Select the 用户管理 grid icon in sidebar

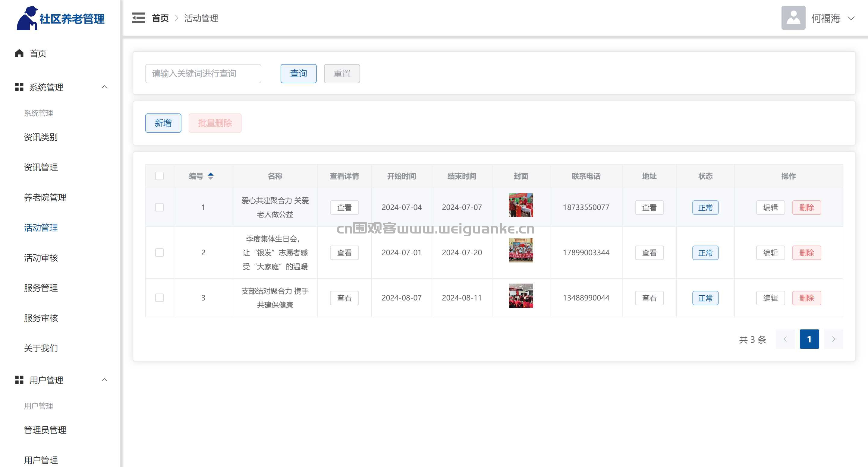pyautogui.click(x=19, y=380)
